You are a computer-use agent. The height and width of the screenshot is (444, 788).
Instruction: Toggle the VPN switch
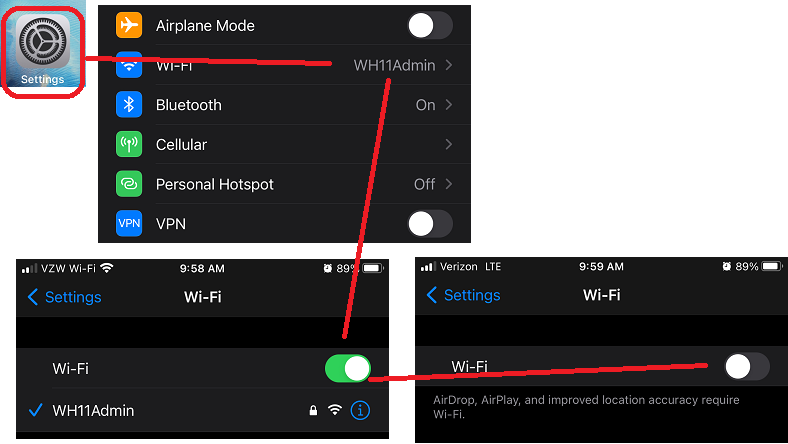430,223
